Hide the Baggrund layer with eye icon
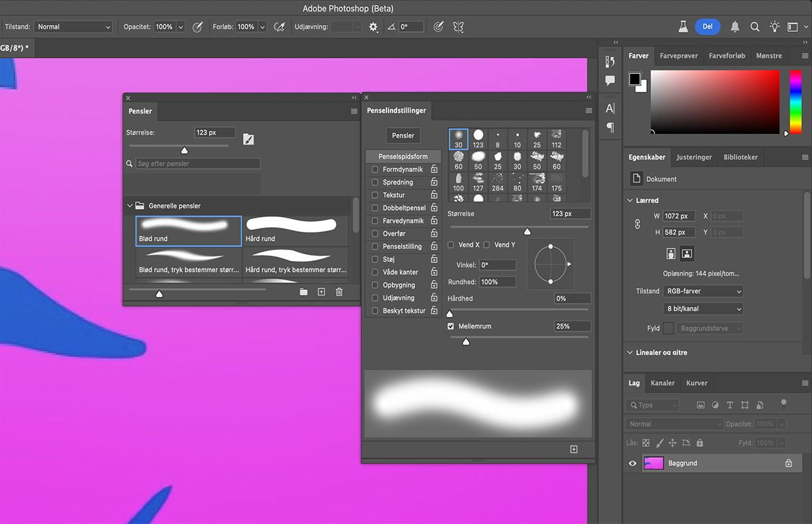This screenshot has width=812, height=524. click(x=633, y=463)
